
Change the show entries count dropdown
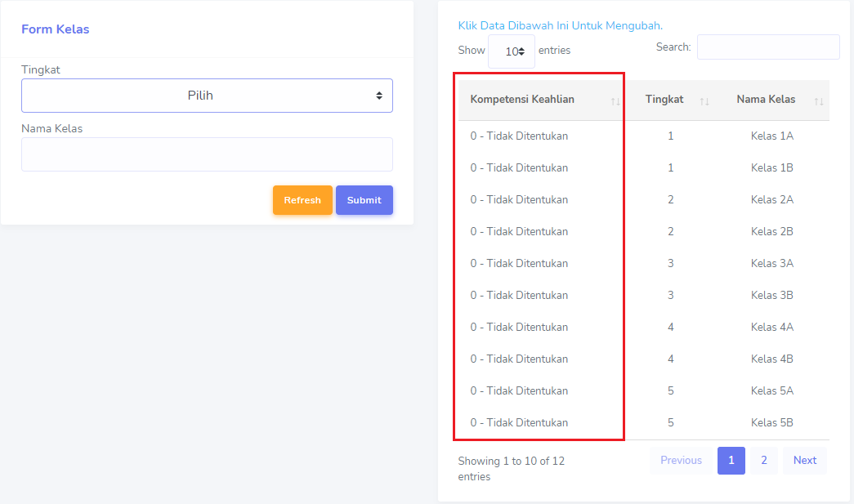512,51
